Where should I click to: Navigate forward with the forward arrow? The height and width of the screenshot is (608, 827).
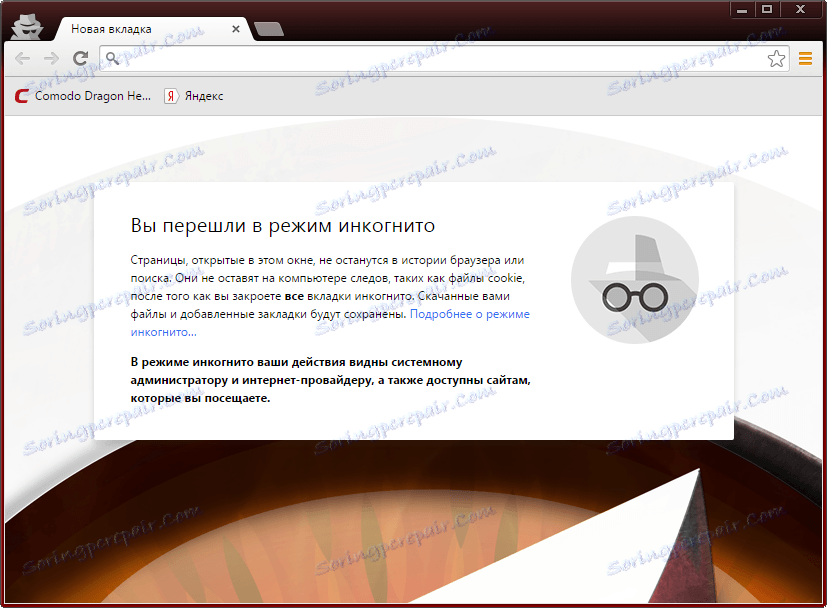click(x=50, y=58)
